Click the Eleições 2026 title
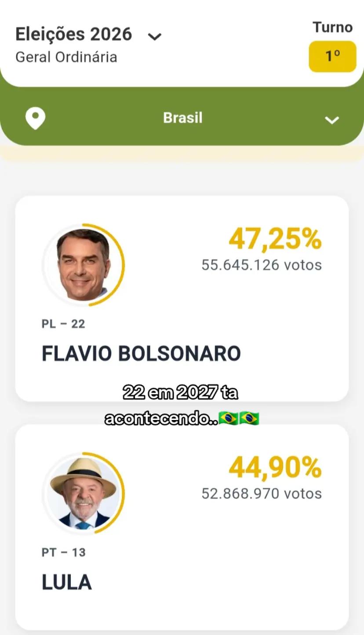Screen dimensions: 364x635 click(x=74, y=34)
